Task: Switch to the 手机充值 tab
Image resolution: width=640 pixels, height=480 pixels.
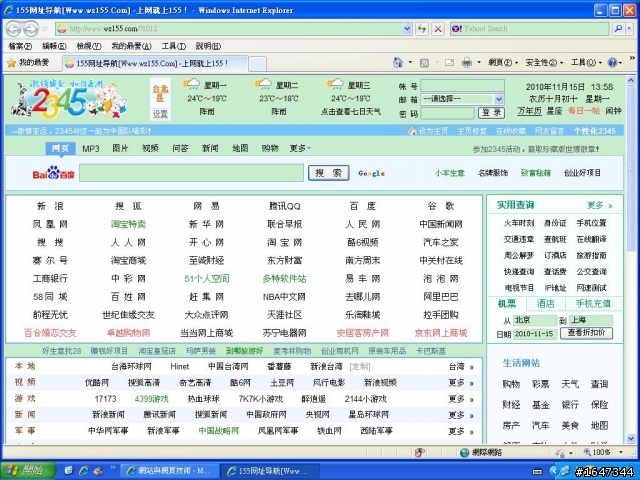Action: (593, 303)
